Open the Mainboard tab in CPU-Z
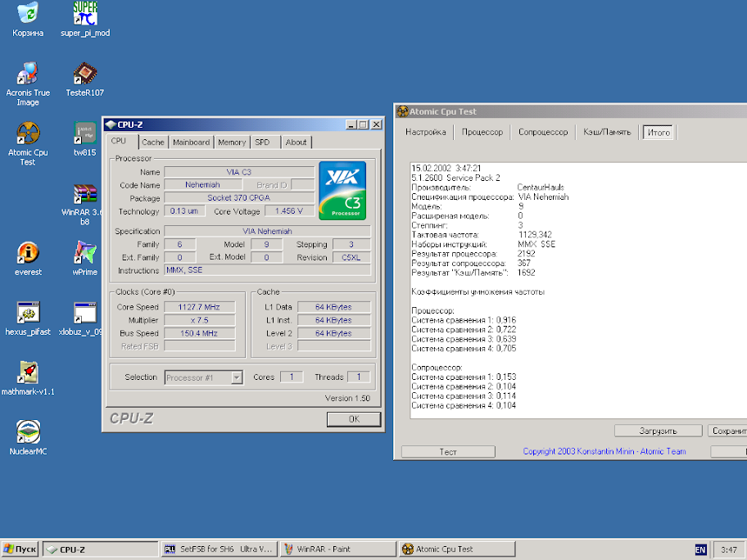 pos(191,142)
